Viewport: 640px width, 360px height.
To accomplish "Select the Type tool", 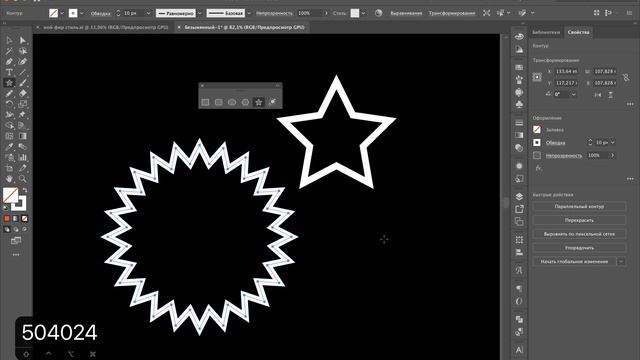I will [x=9, y=72].
